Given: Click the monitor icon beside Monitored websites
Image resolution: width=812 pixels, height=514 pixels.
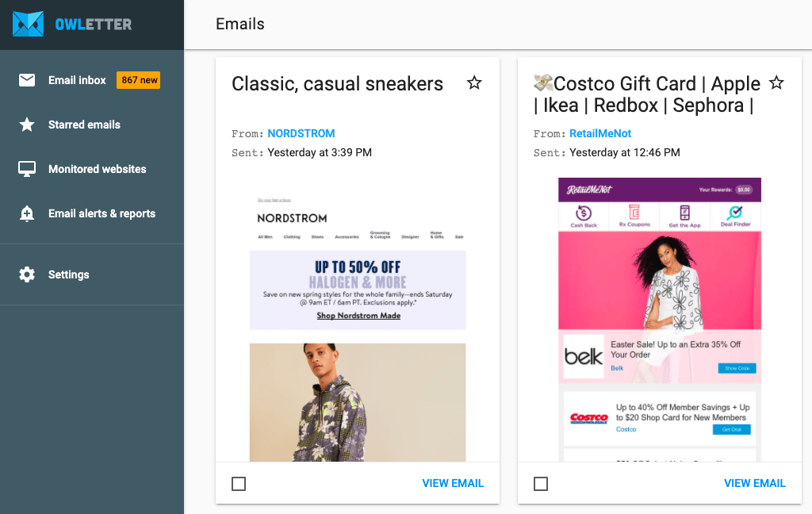Looking at the screenshot, I should (27, 169).
